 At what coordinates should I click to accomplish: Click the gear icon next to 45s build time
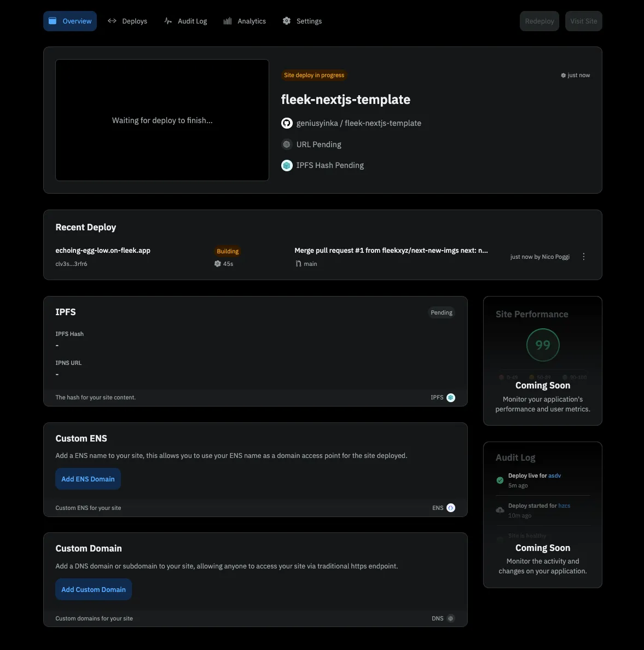click(218, 264)
